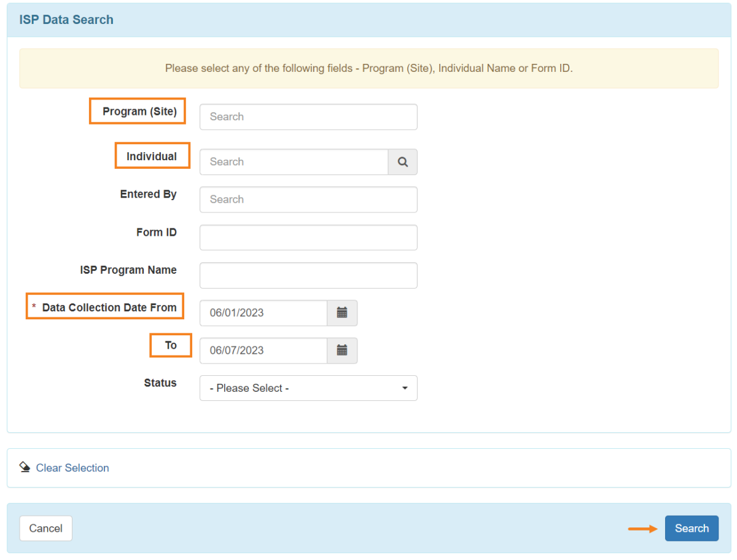This screenshot has height=560, width=737.
Task: Click the eraser icon next to Clear Selection
Action: pos(25,467)
